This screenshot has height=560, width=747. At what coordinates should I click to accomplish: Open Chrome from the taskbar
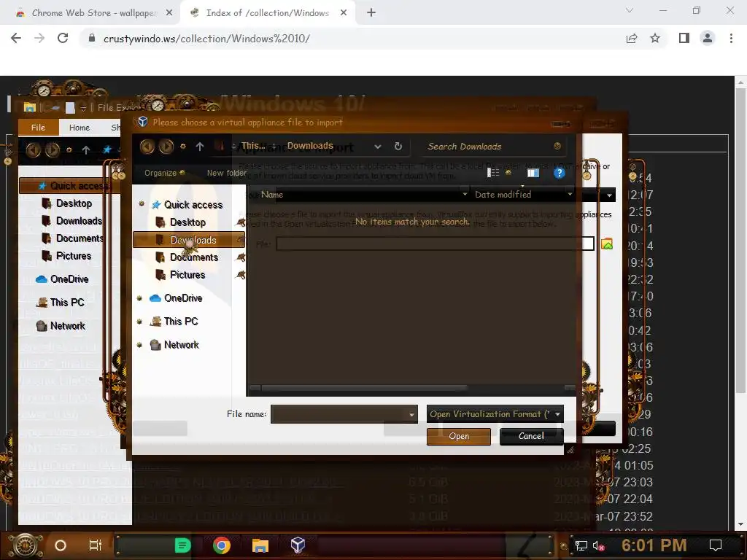[x=222, y=545]
